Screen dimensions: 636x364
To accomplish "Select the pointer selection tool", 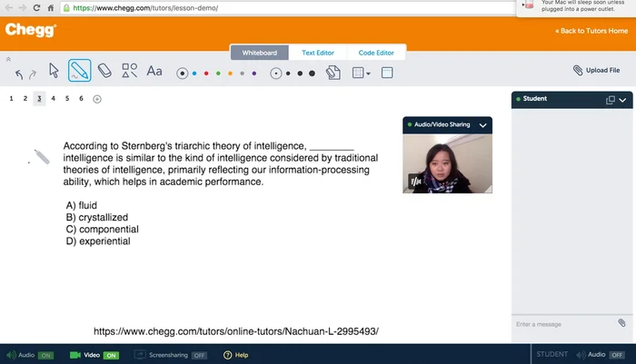I will pos(54,71).
